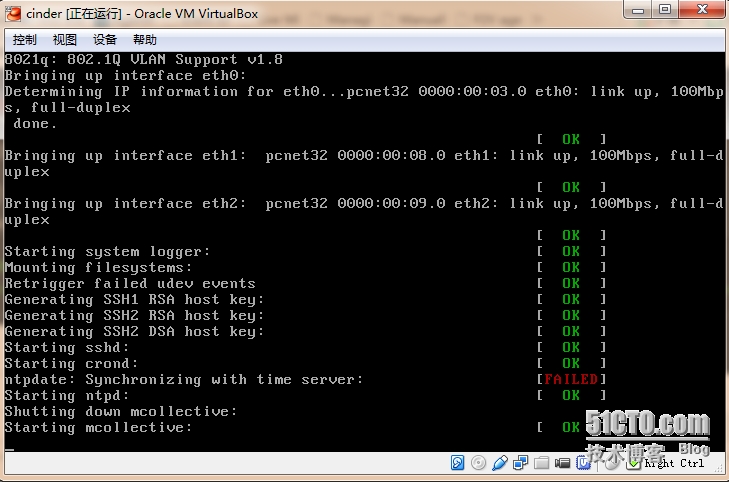Click the shared folders icon
The height and width of the screenshot is (482, 729).
tap(541, 462)
